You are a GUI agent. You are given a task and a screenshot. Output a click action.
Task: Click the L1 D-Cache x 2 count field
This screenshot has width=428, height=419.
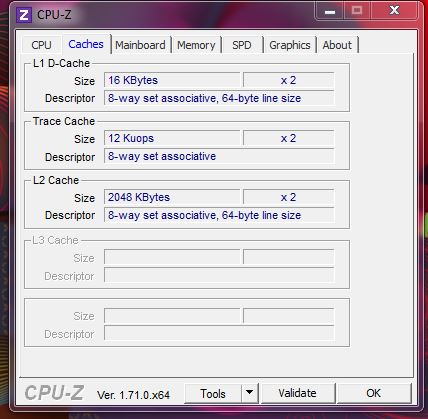[x=289, y=80]
